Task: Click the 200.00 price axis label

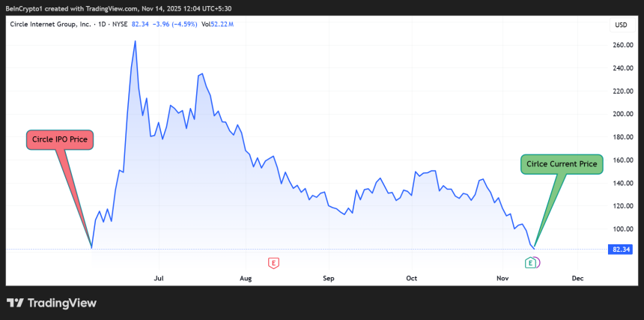Action: point(623,114)
